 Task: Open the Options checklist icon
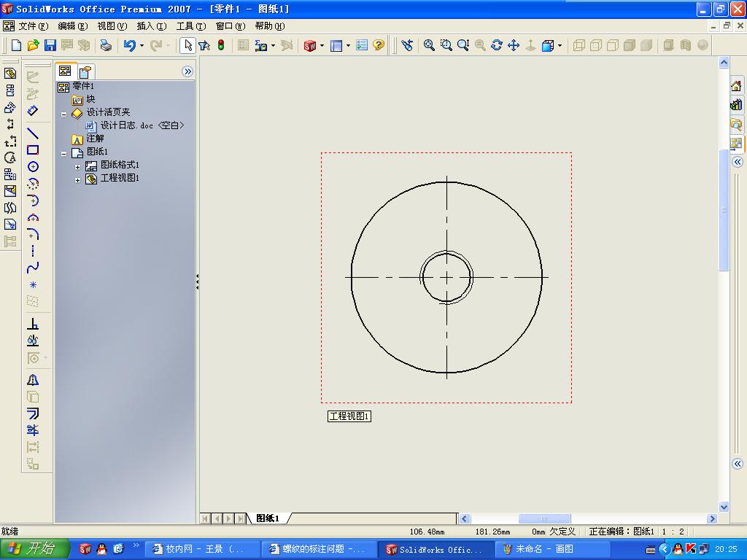tap(362, 45)
